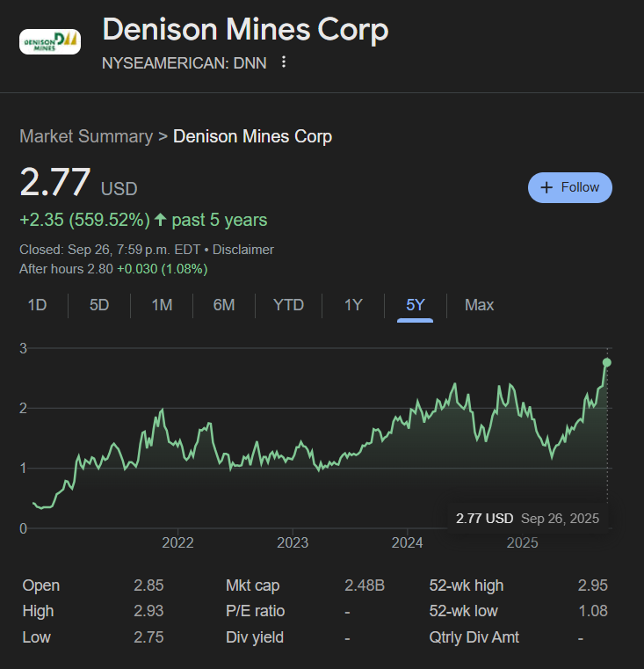Switch to the 1M chart range

click(x=162, y=305)
